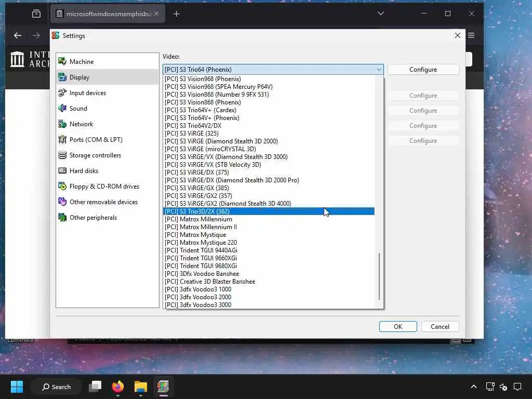Viewport: 532px width, 399px height.
Task: Open Floppy & CD-ROM drives settings
Action: point(107,187)
